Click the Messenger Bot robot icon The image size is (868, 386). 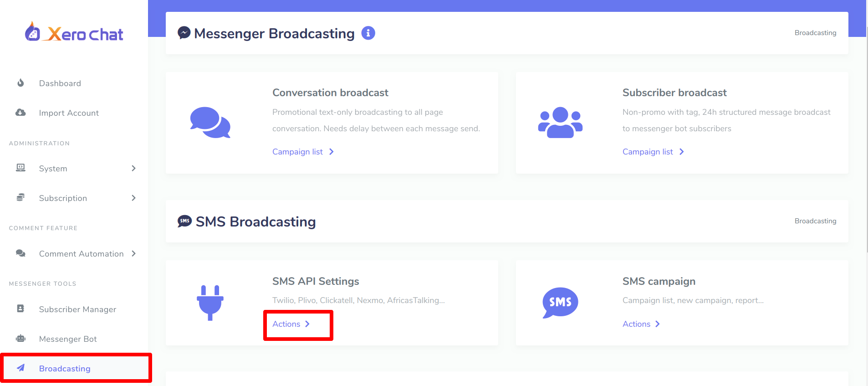20,338
